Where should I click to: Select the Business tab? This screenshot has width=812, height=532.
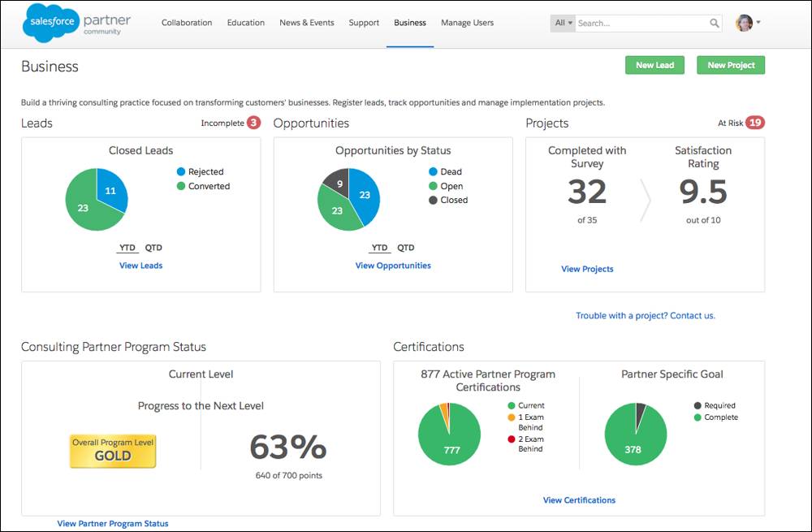click(x=409, y=23)
